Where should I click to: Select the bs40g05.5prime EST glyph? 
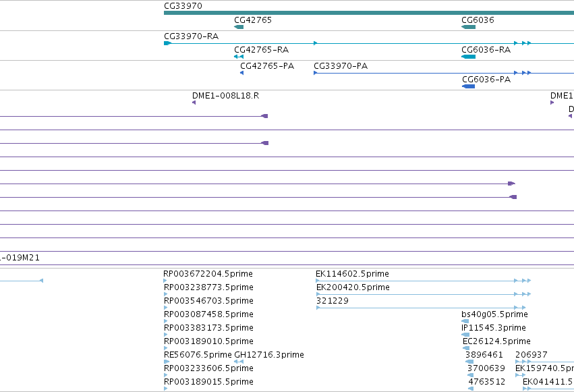465,321
